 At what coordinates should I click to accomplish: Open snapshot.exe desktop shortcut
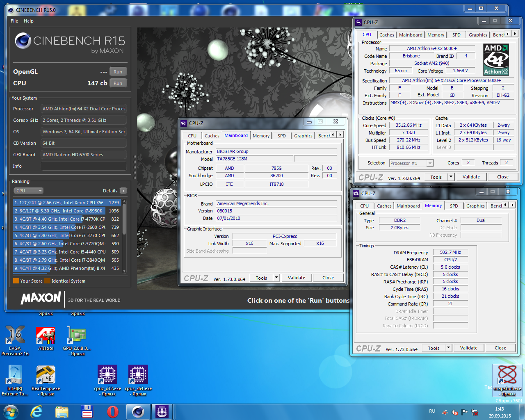(x=507, y=380)
